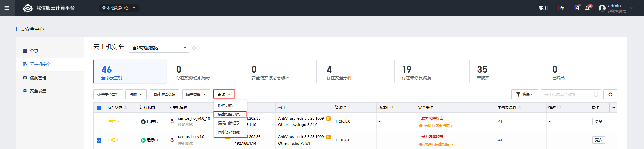Open the 费用 billing menu
Image resolution: width=644 pixels, height=149 pixels.
(543, 8)
